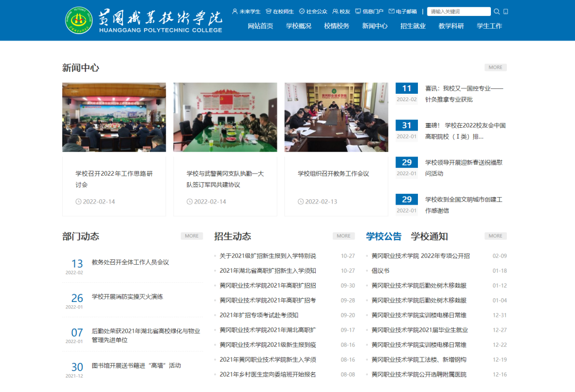This screenshot has width=575, height=392.
Task: Open the 电子邮箱 email quick link
Action: (402, 12)
